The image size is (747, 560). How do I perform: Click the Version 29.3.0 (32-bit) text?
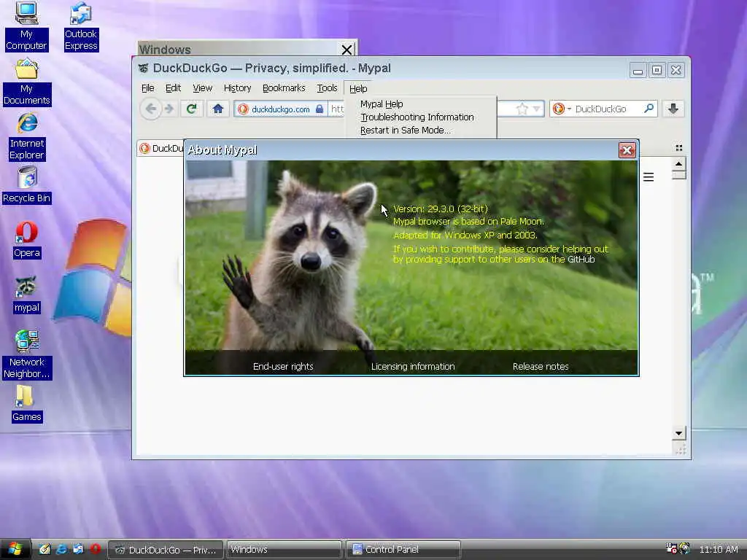pyautogui.click(x=441, y=209)
